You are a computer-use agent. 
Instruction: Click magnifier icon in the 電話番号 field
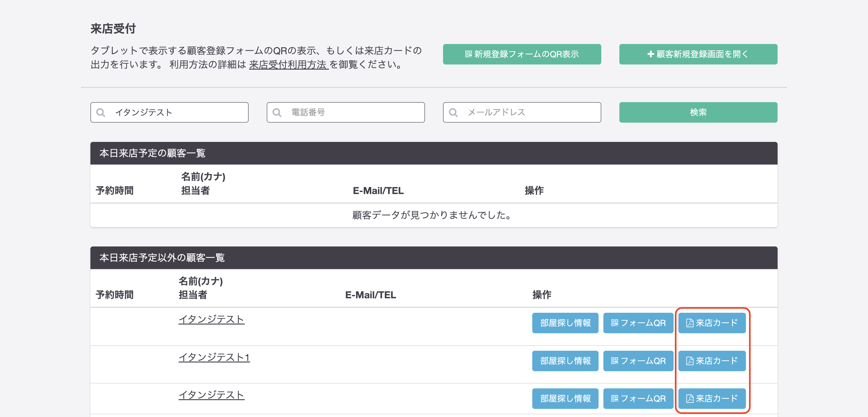[x=277, y=112]
